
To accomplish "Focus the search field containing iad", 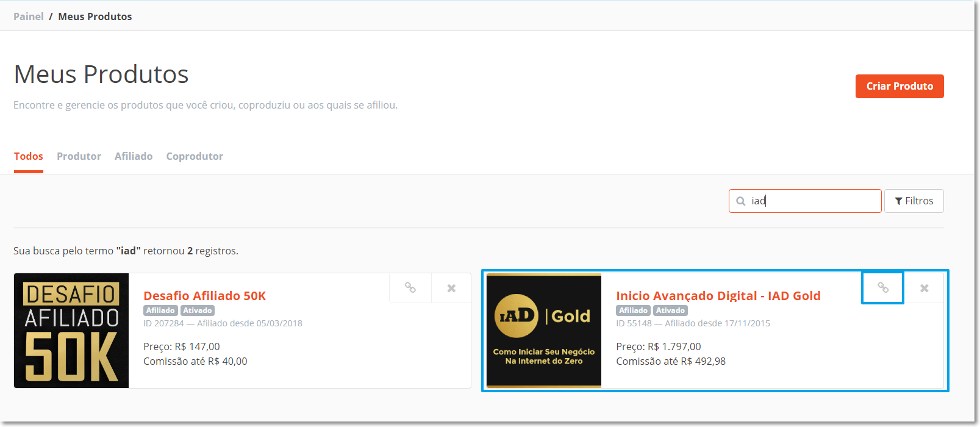I will 805,201.
